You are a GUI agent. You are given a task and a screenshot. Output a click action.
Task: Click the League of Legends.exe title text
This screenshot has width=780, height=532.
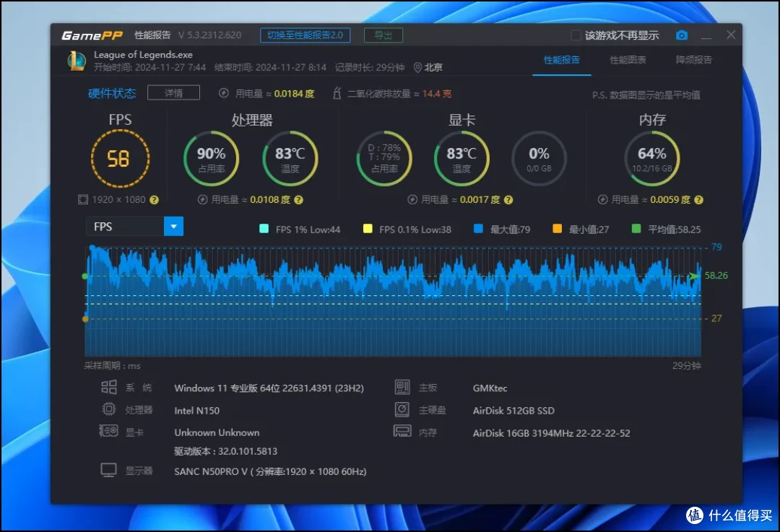tap(143, 55)
